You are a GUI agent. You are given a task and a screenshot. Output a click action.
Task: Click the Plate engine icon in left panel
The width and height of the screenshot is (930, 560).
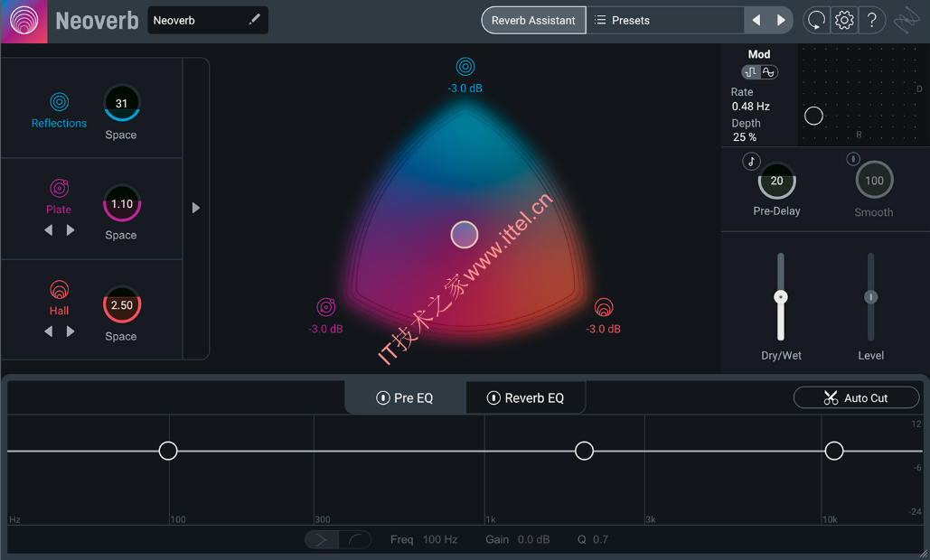coord(60,189)
